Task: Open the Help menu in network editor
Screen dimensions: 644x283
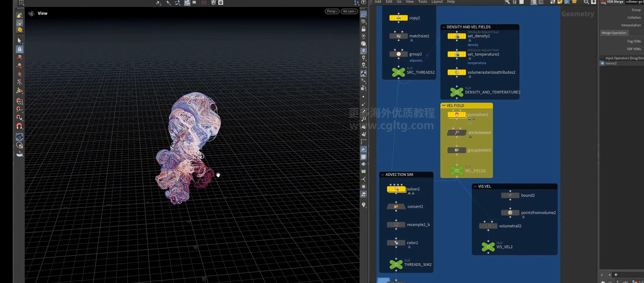Action: (x=451, y=2)
